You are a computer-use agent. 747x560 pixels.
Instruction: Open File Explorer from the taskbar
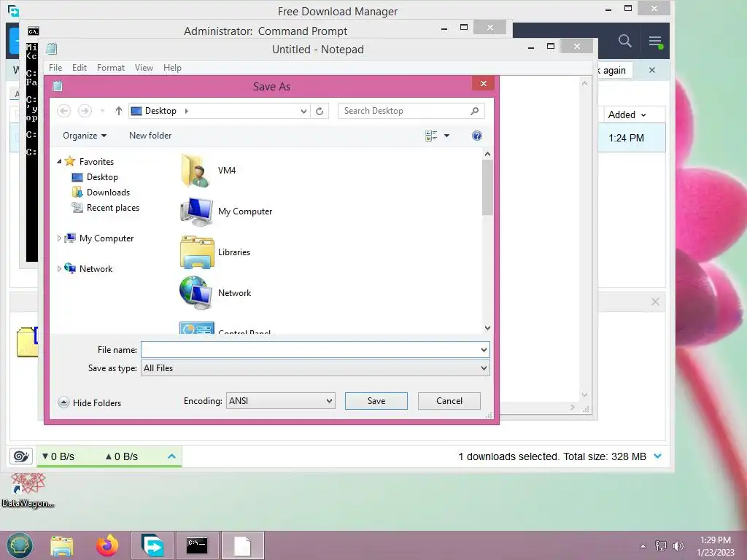(x=62, y=545)
